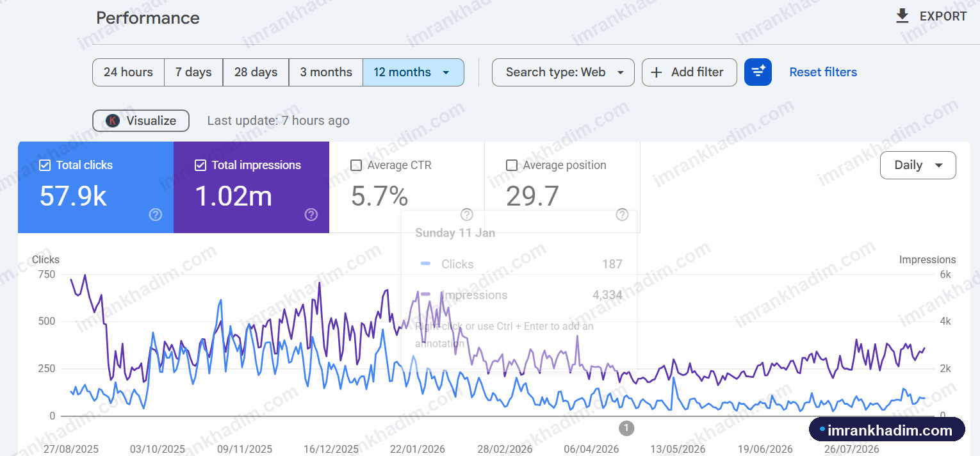980x456 pixels.
Task: Click the help icon on Total impressions card
Action: [x=311, y=215]
